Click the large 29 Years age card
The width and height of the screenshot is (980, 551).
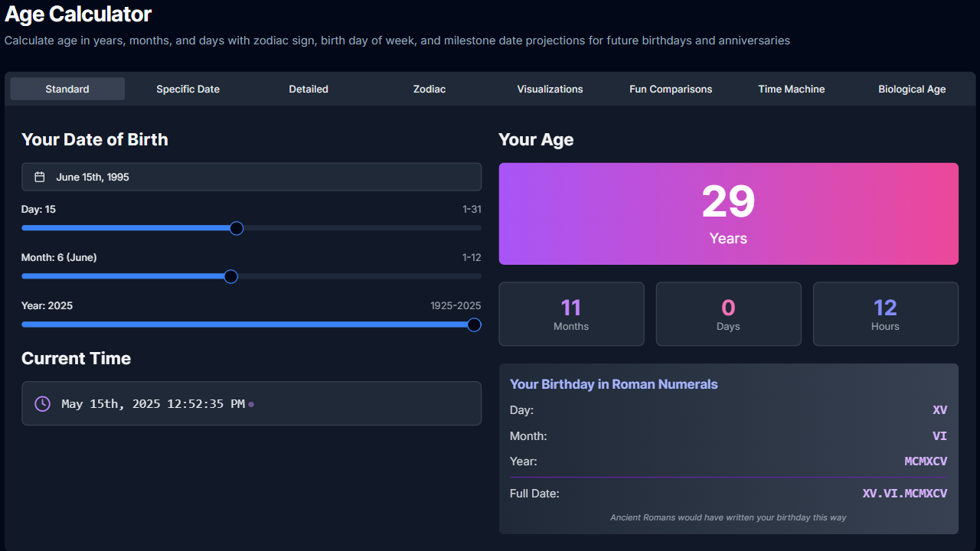pyautogui.click(x=728, y=214)
